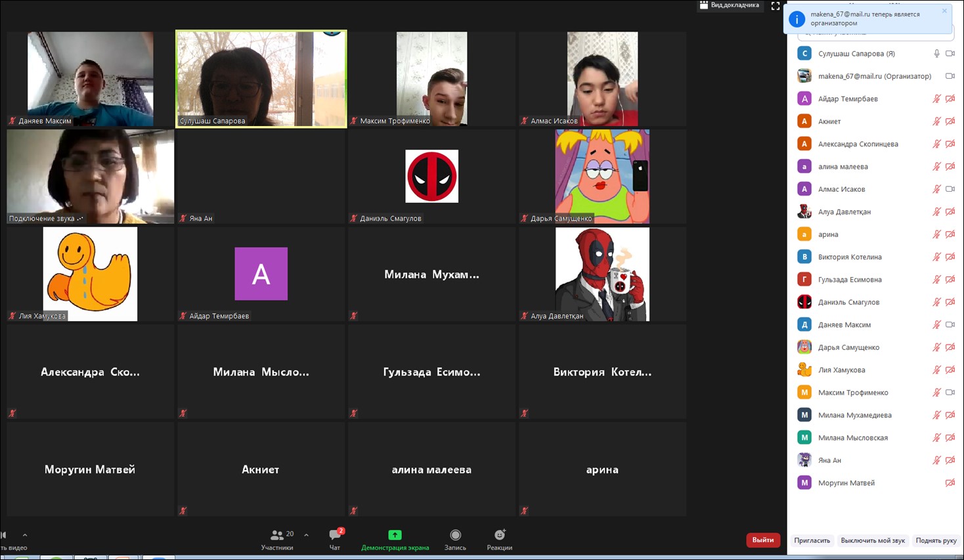Open the Чат panel icon
This screenshot has width=964, height=560.
coord(335,535)
